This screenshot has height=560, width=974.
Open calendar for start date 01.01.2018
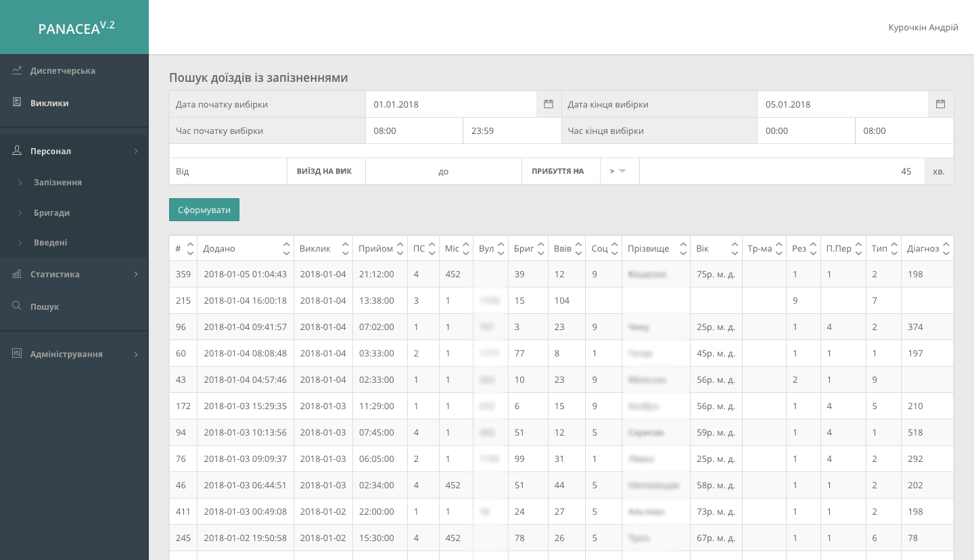[549, 104]
